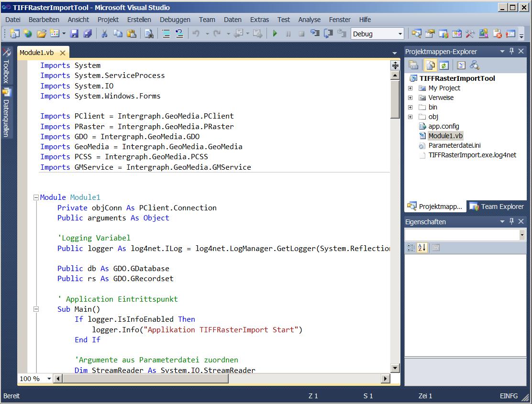Open the Debuggen menu
This screenshot has width=532, height=404.
[x=175, y=20]
